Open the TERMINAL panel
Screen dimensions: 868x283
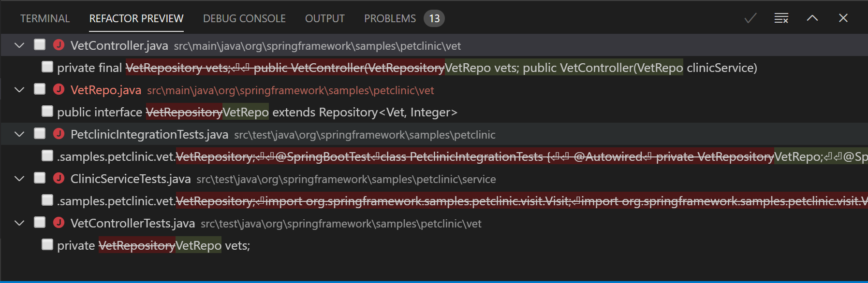tap(44, 18)
